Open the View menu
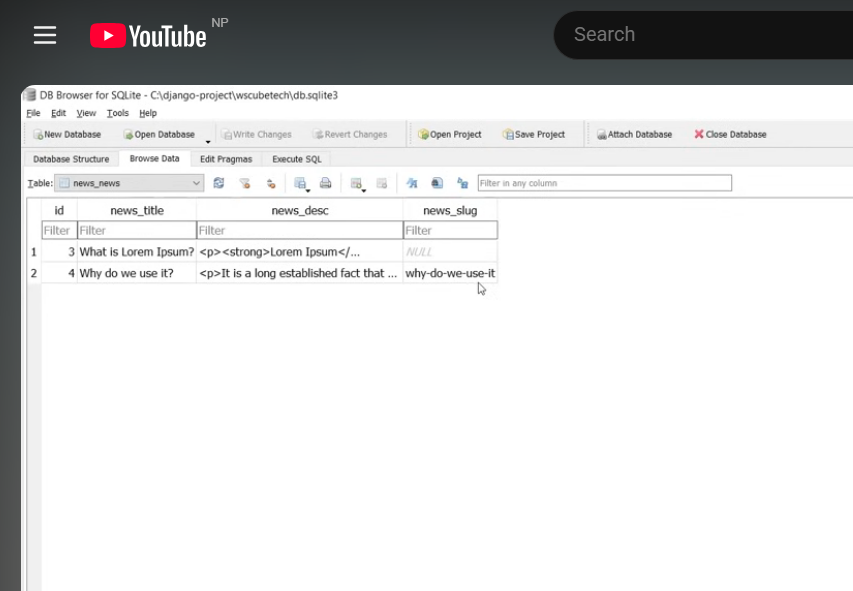853x591 pixels. [x=86, y=113]
